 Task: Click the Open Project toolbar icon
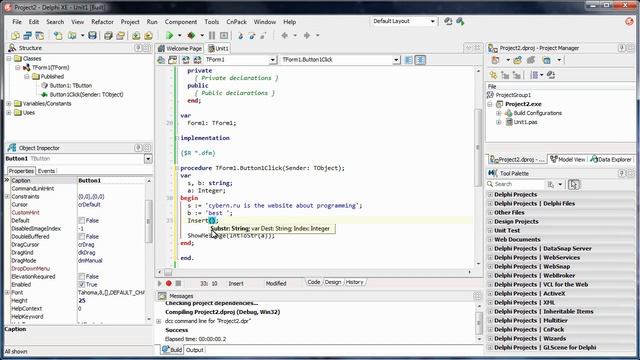tap(120, 36)
